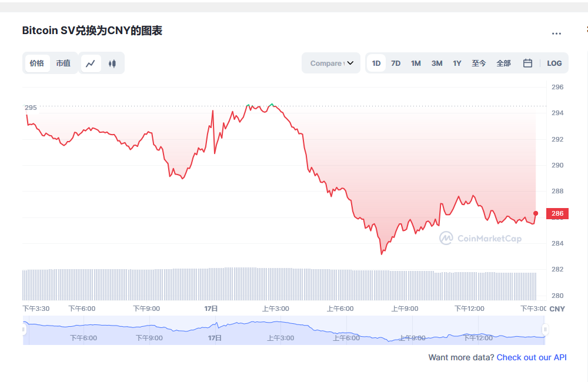Choose the 1Y time range
This screenshot has width=588, height=382.
(457, 63)
